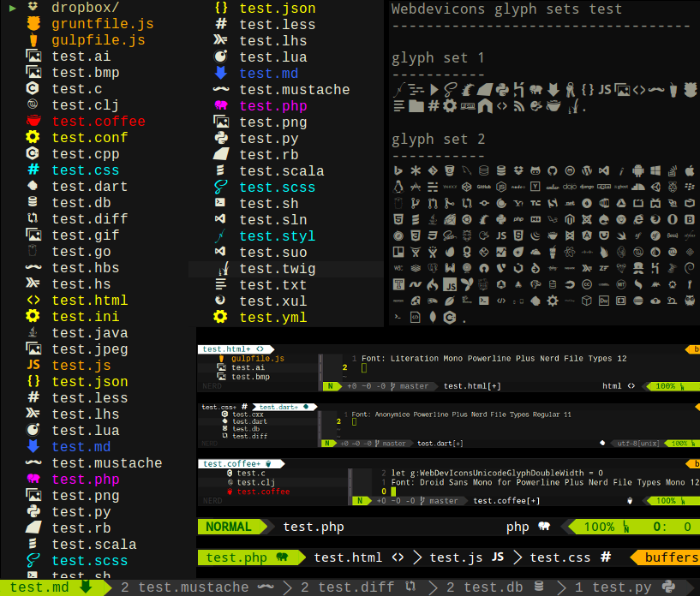This screenshot has height=596, width=700.
Task: Select test.js in the buffers tabline
Action: click(x=466, y=557)
